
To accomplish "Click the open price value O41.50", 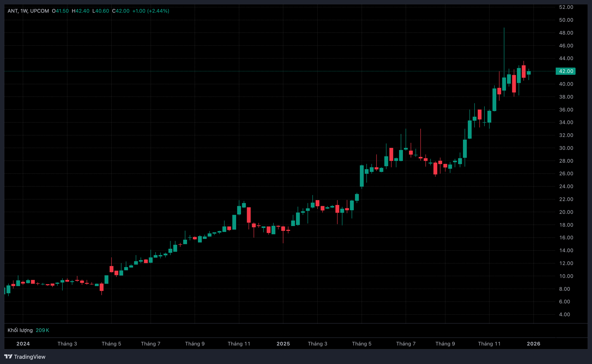I will pyautogui.click(x=60, y=11).
